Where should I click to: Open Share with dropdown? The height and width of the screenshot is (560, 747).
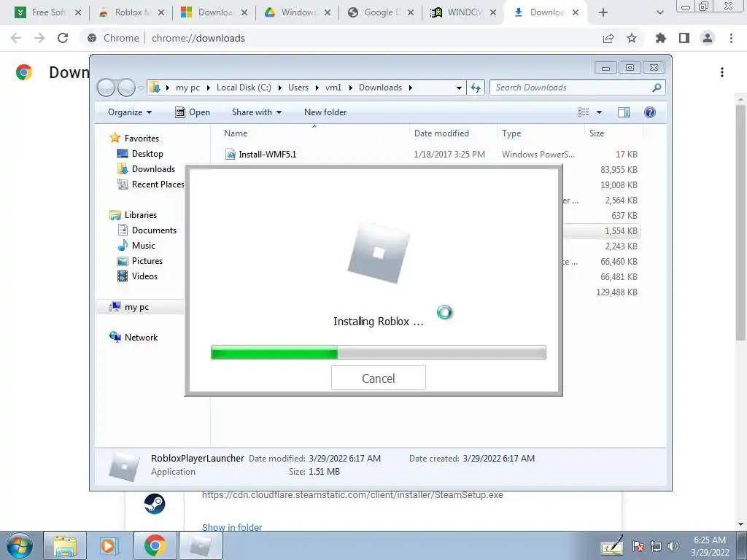click(256, 112)
